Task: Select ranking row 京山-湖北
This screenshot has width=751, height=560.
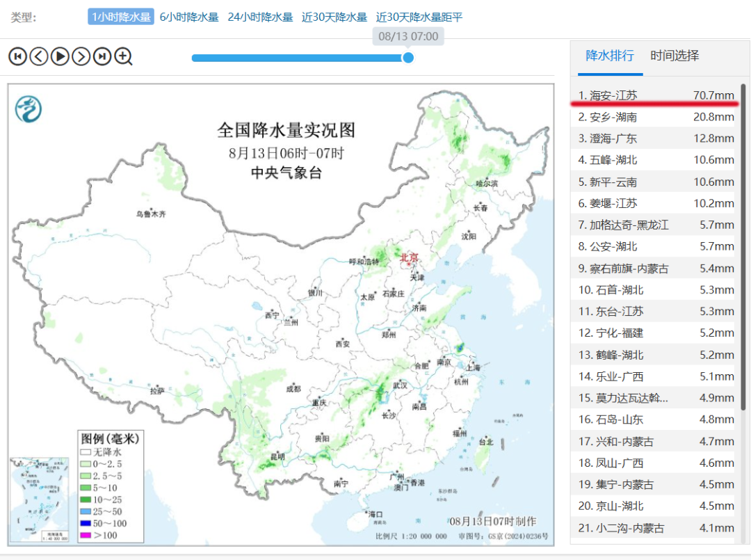Action: click(x=653, y=506)
